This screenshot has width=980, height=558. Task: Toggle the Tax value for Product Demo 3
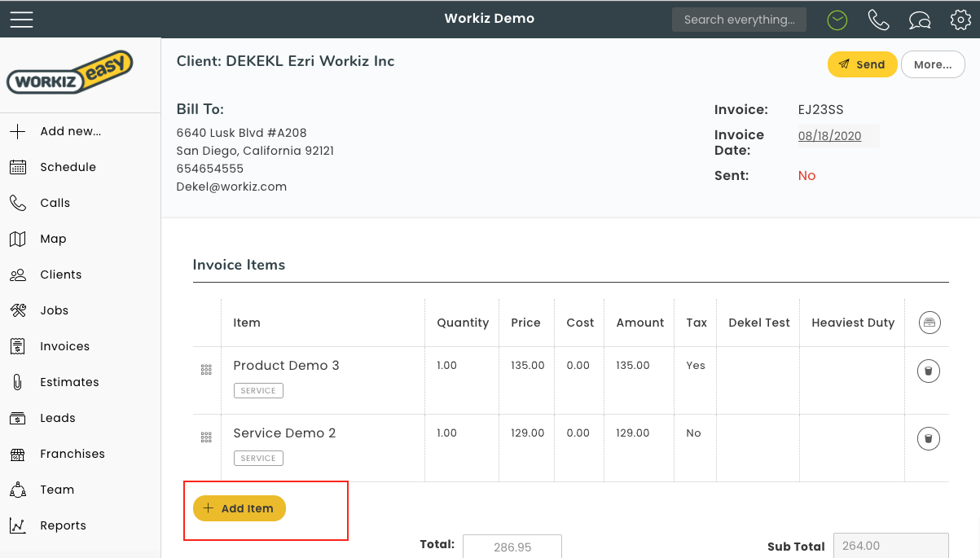(696, 366)
